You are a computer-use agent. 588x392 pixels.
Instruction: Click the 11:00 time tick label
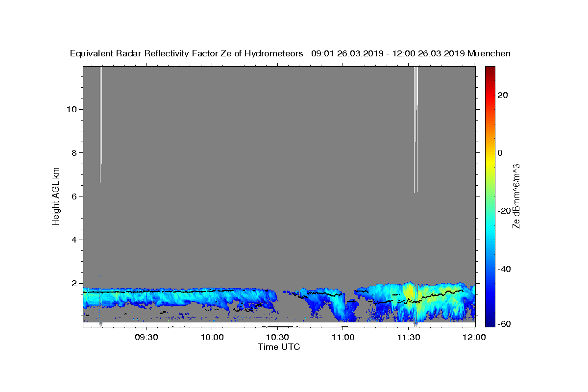343,337
